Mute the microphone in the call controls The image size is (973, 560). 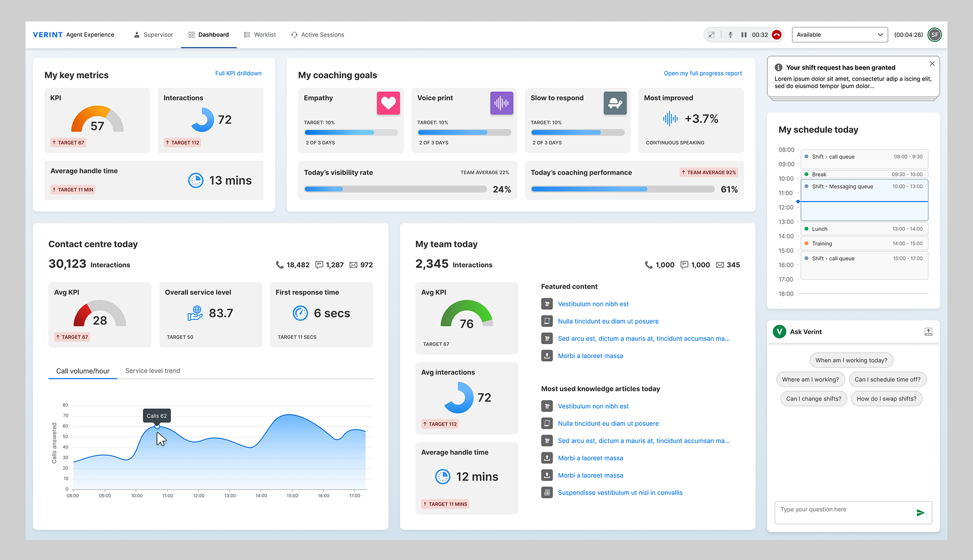730,35
